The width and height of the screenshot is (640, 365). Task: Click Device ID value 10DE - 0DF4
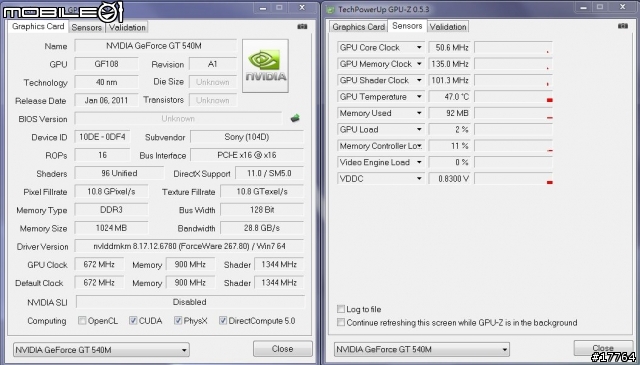[102, 137]
